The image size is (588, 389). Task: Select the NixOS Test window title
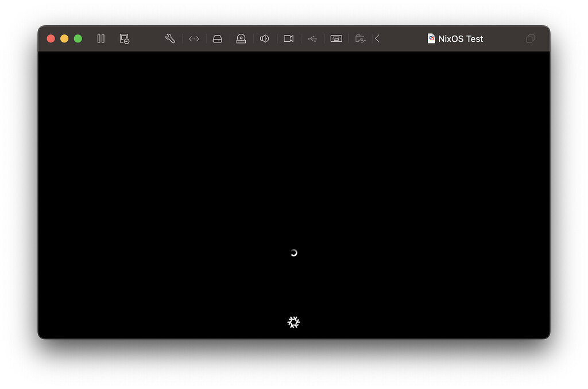tap(459, 38)
